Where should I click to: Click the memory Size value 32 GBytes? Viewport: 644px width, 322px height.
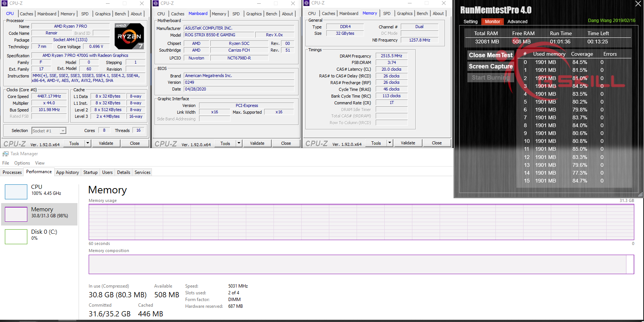tap(345, 33)
